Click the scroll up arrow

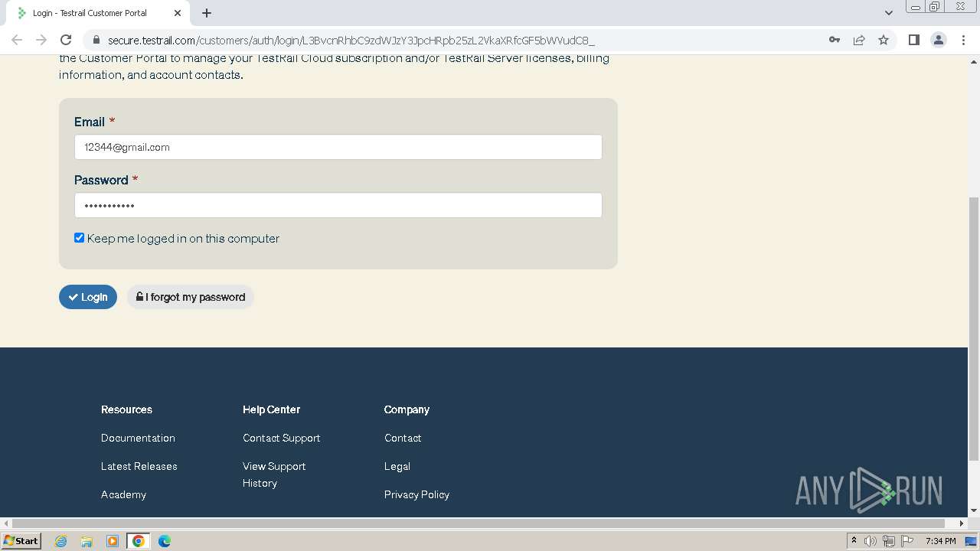(x=974, y=60)
